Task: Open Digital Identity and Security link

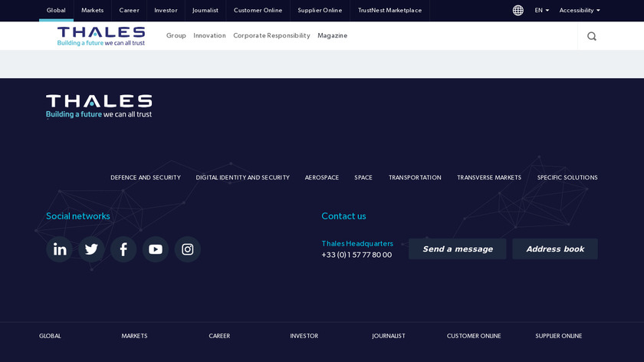Action: [x=242, y=178]
